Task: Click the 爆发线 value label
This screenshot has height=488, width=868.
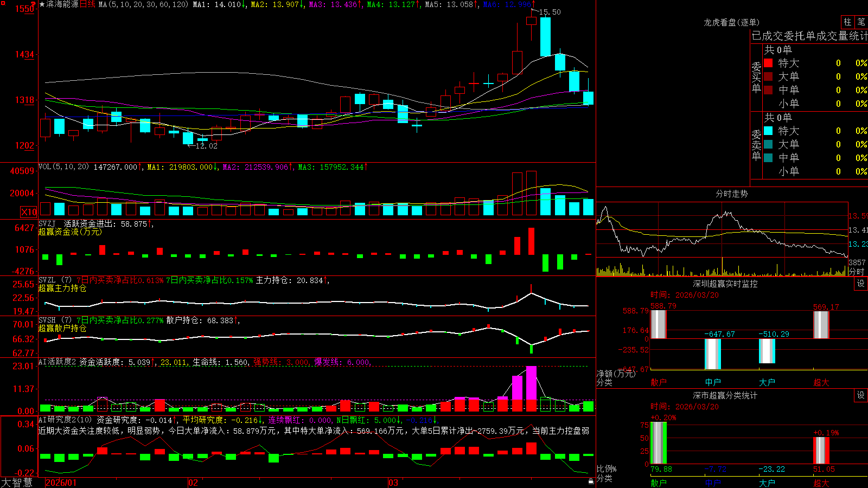Action: click(342, 362)
